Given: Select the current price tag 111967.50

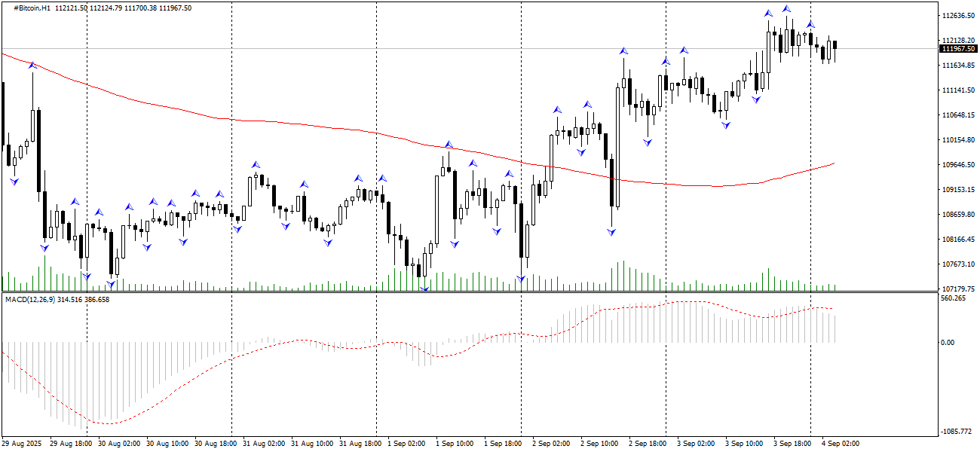Looking at the screenshot, I should [x=958, y=49].
